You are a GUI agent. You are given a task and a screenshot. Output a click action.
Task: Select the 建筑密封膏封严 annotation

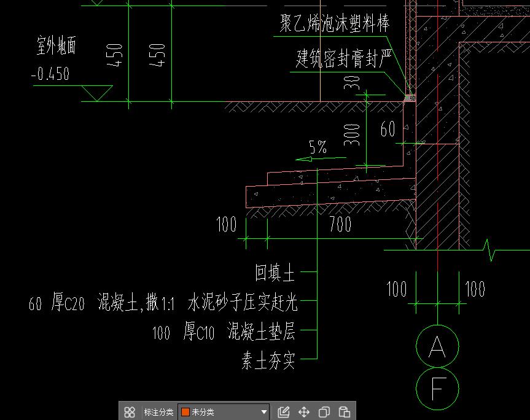tap(344, 58)
